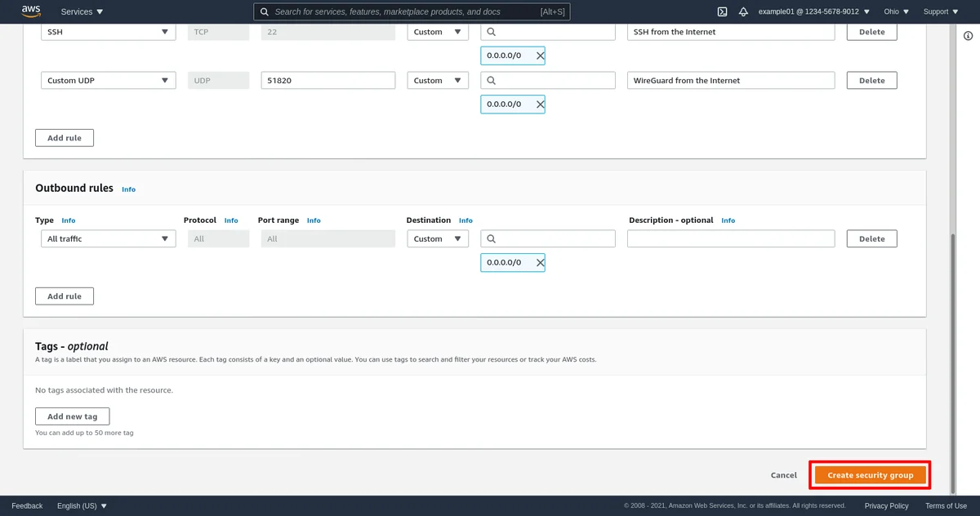The image size is (980, 516).
Task: Click the Add new tag button
Action: tap(72, 416)
